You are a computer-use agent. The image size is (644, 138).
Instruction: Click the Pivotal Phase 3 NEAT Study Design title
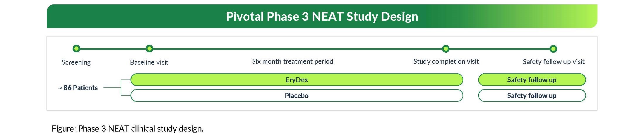(322, 16)
